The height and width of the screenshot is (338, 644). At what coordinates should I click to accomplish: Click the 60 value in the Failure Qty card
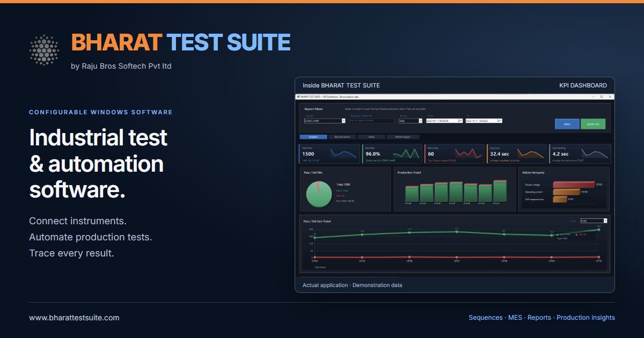click(x=431, y=154)
